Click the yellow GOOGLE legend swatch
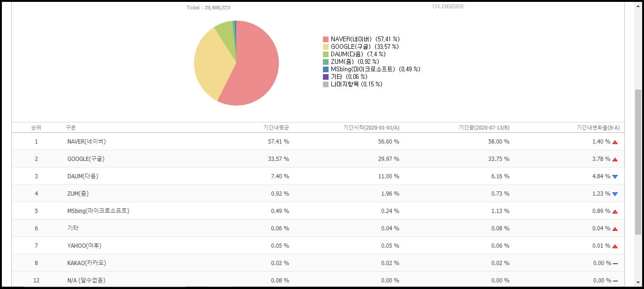Image resolution: width=644 pixels, height=289 pixels. coord(326,47)
